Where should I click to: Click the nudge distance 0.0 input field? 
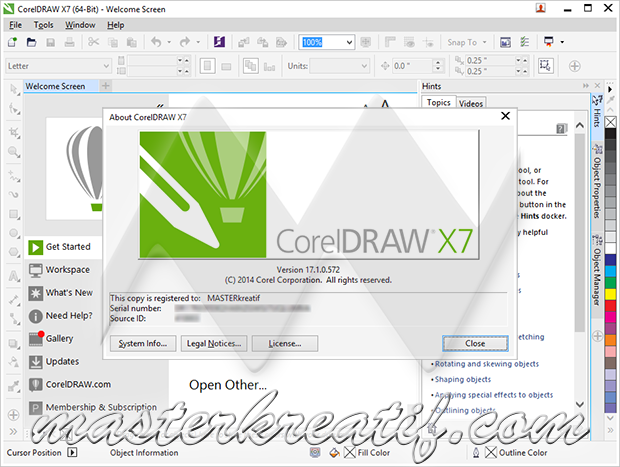pyautogui.click(x=412, y=66)
